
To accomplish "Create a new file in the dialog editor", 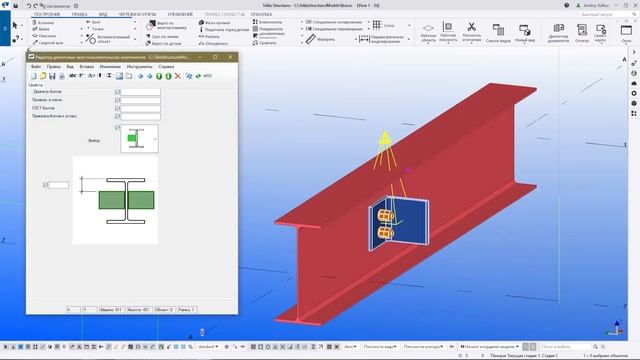I will pos(34,76).
